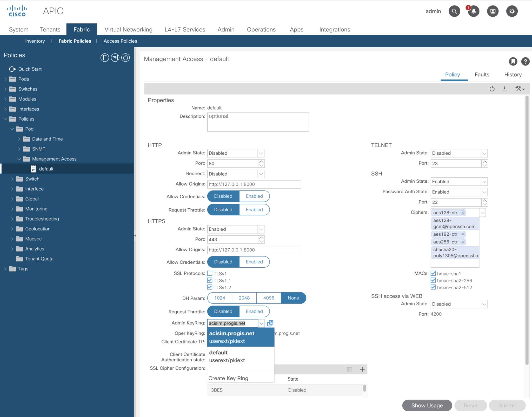Click the Show Usage button

coord(427,405)
